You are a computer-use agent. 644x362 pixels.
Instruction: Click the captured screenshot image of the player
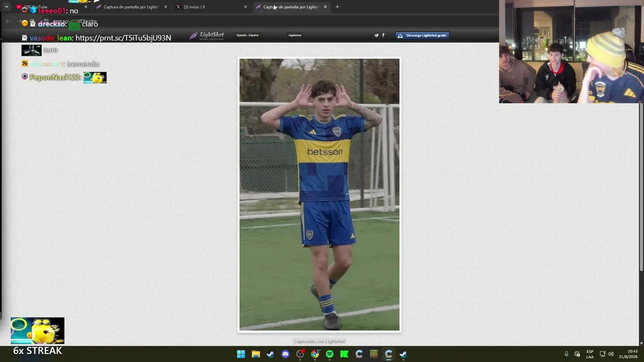coord(319,195)
